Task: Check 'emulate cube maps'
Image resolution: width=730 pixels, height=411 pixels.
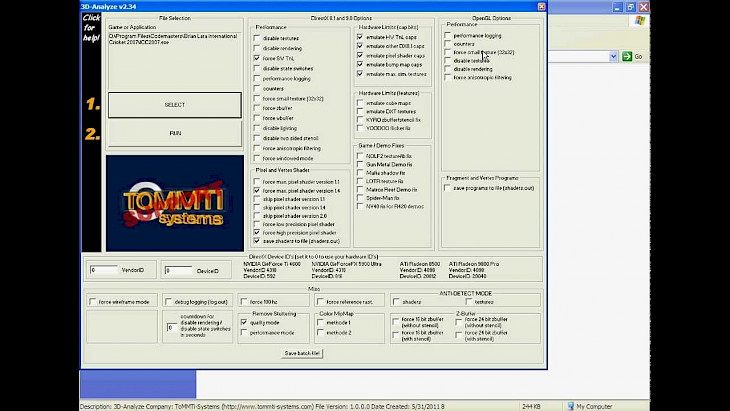Action: pyautogui.click(x=360, y=103)
